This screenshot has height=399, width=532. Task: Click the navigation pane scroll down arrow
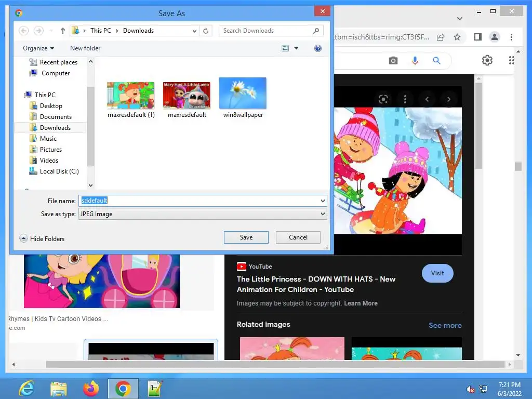(90, 185)
